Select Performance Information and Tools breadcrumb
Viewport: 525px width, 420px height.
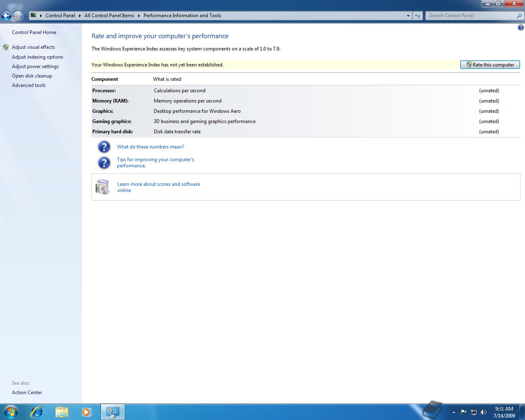[x=182, y=16]
